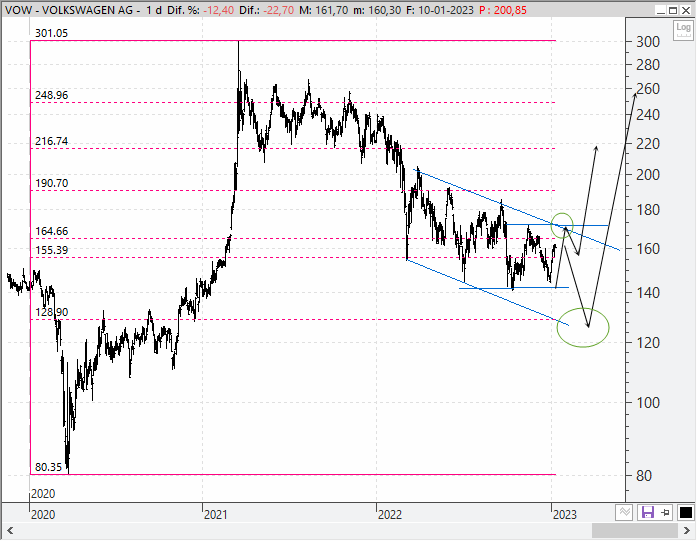Click the purple save floppy disk icon

648,513
